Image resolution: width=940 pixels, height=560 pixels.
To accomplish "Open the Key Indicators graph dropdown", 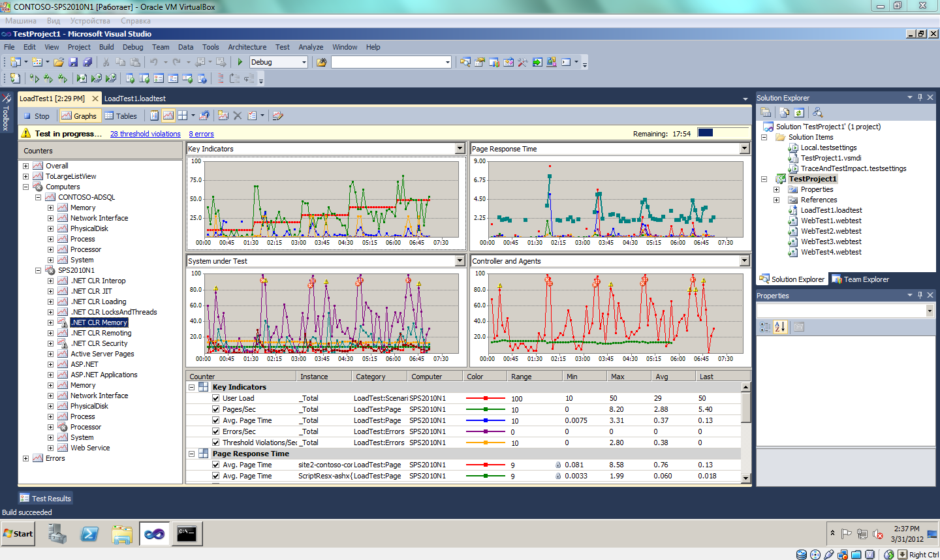I will [x=460, y=149].
